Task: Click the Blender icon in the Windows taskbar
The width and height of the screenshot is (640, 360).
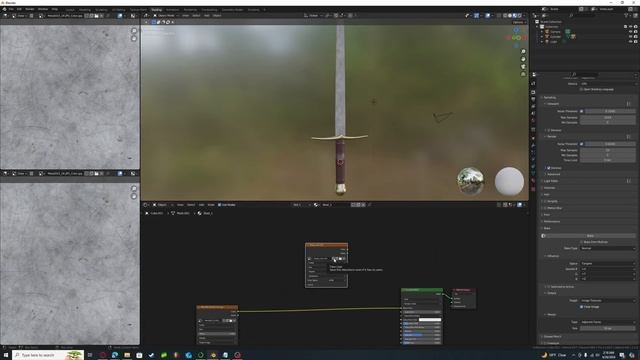Action: [x=213, y=355]
